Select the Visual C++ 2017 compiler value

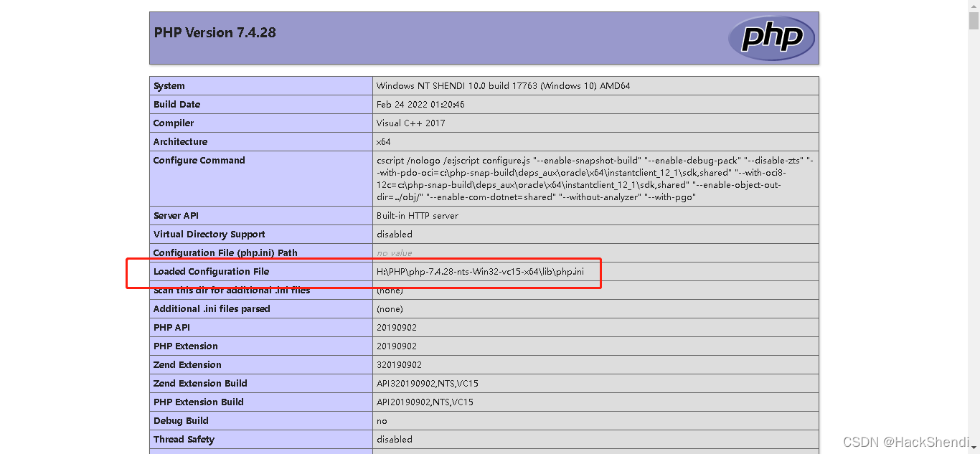coord(410,123)
